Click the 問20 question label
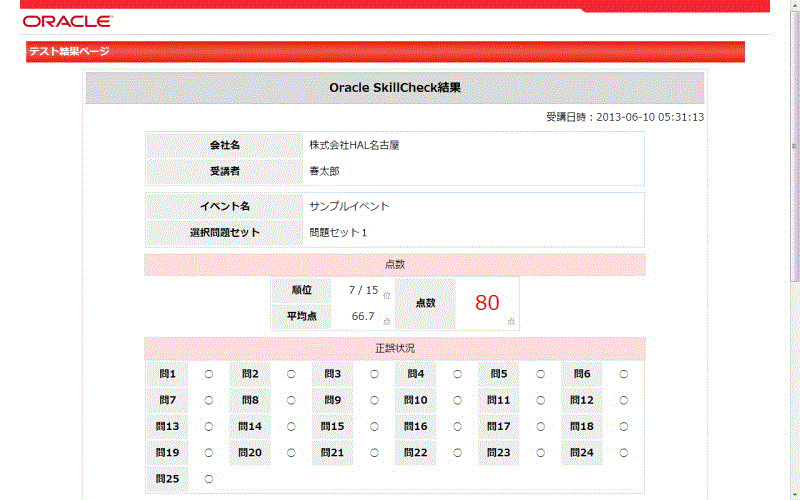This screenshot has width=800, height=500. pyautogui.click(x=250, y=453)
